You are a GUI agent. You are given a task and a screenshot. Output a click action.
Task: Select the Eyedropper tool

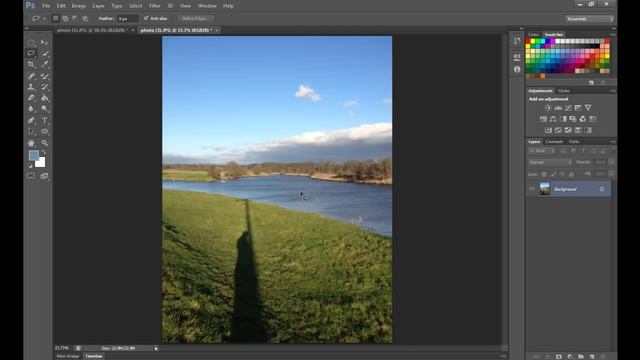[44, 64]
